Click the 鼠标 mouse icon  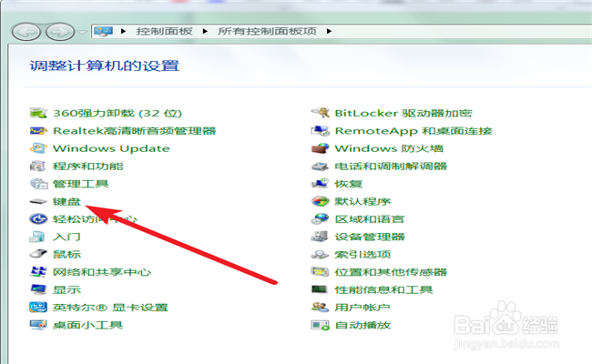click(x=38, y=254)
